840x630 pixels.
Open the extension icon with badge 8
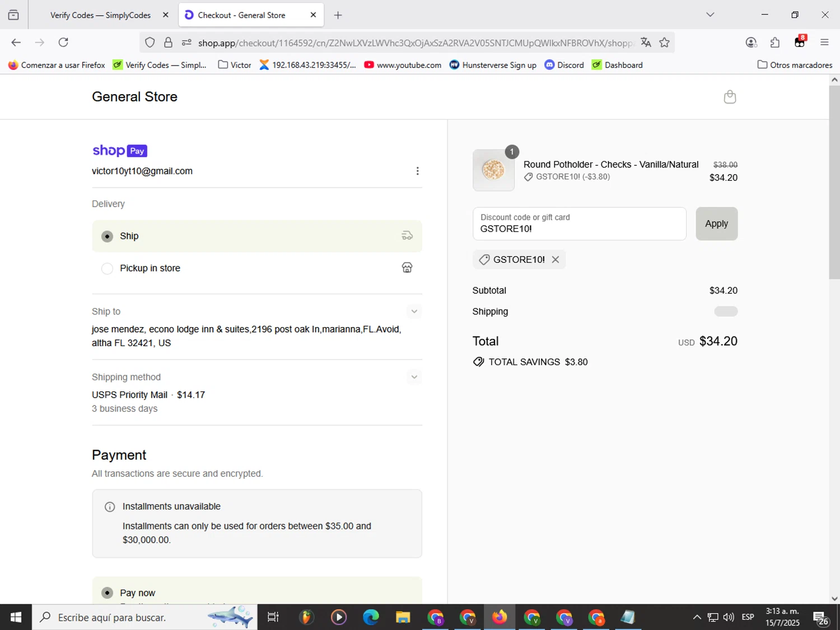coord(800,42)
